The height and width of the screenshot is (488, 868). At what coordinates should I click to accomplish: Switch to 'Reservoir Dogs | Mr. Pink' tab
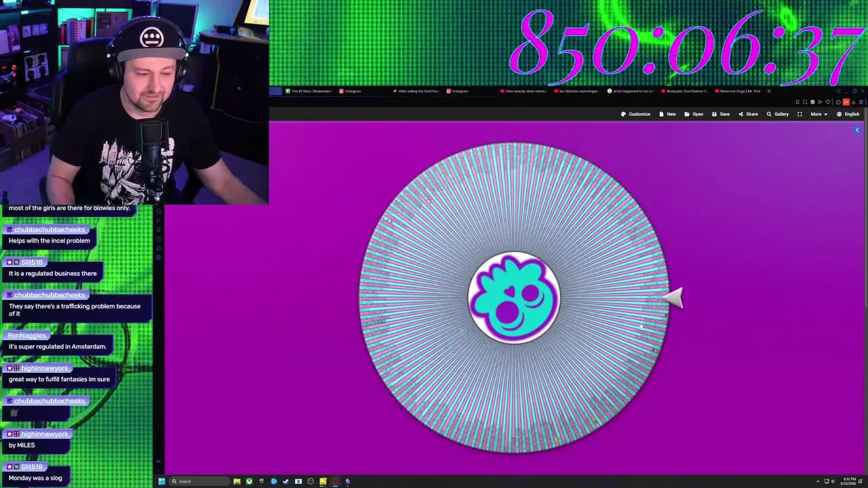point(738,91)
